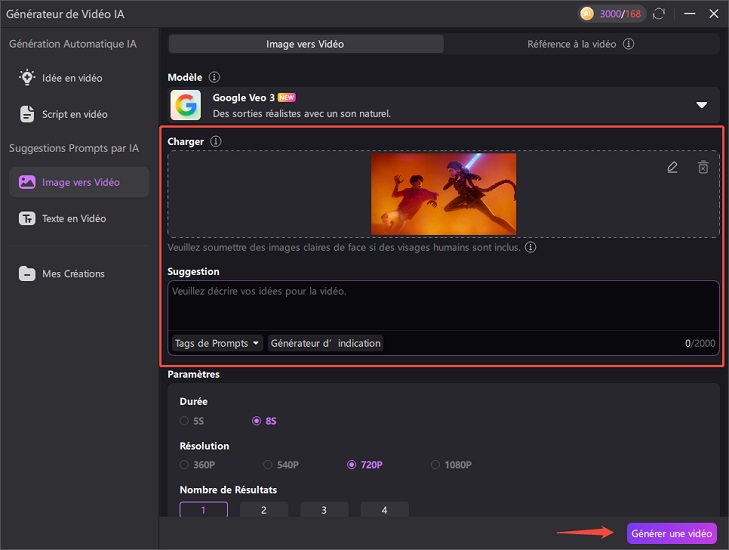Viewport: 729px width, 550px height.
Task: Open Mes Créations in the sidebar
Action: (79, 273)
